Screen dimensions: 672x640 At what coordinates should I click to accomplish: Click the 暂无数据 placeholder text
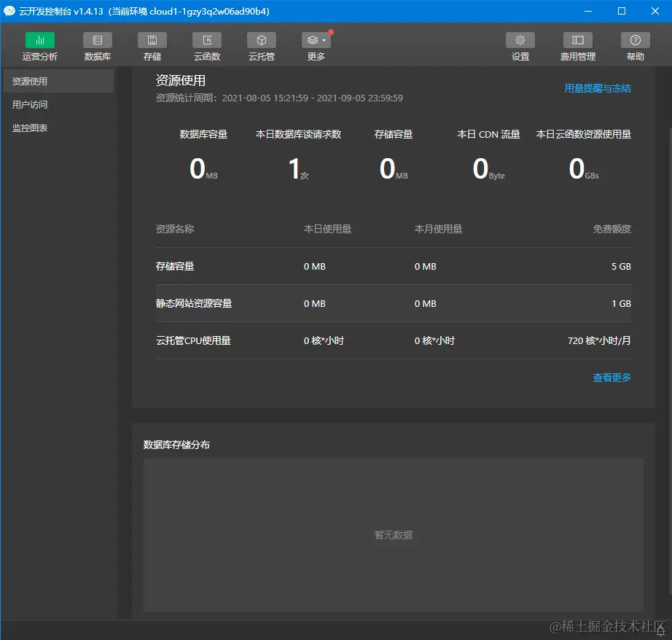(x=394, y=535)
